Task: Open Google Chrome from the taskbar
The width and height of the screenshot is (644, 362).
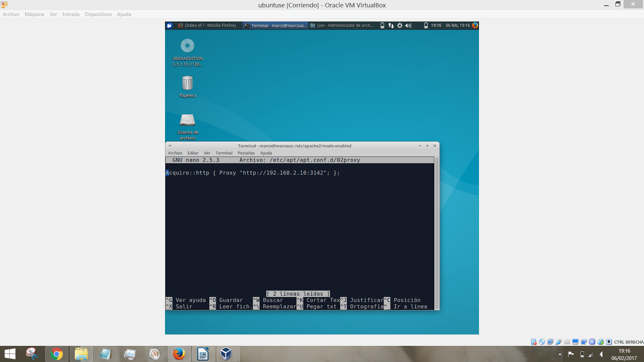Action: [57, 354]
